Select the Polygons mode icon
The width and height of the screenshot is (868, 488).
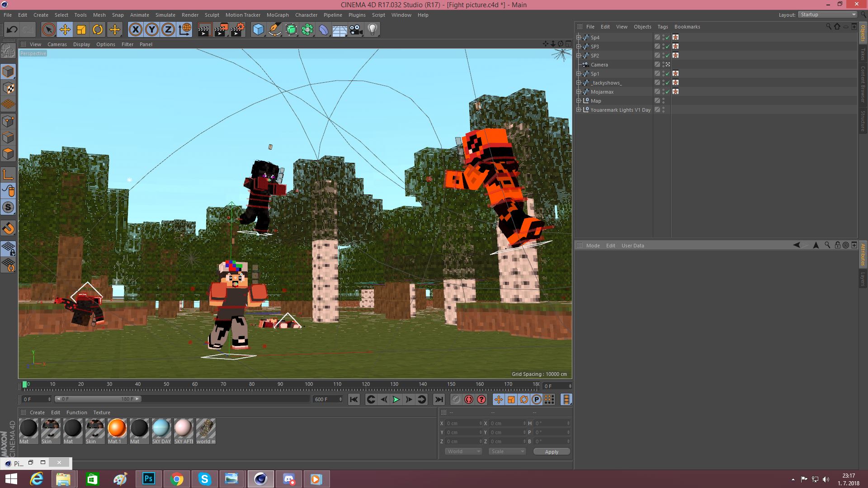click(x=8, y=154)
